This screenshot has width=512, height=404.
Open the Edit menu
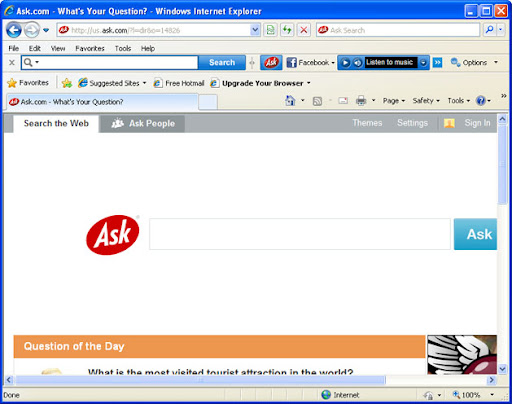coord(34,48)
